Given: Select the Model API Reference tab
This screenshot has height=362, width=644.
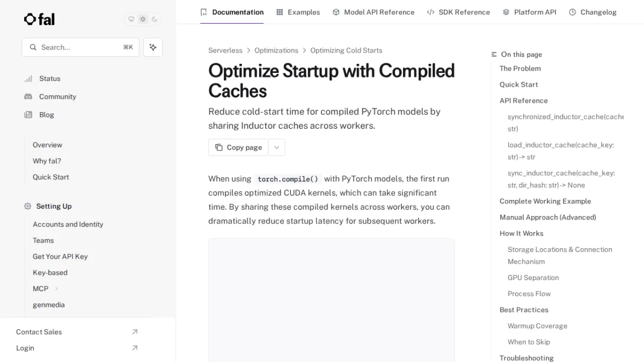Looking at the screenshot, I should click(x=374, y=12).
